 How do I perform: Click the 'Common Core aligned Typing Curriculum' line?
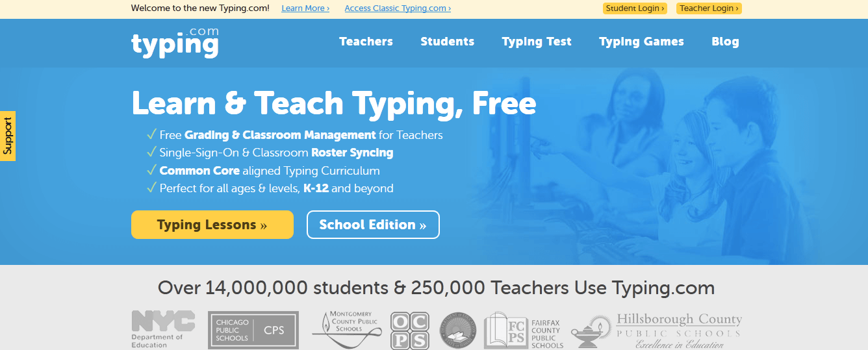tap(262, 171)
